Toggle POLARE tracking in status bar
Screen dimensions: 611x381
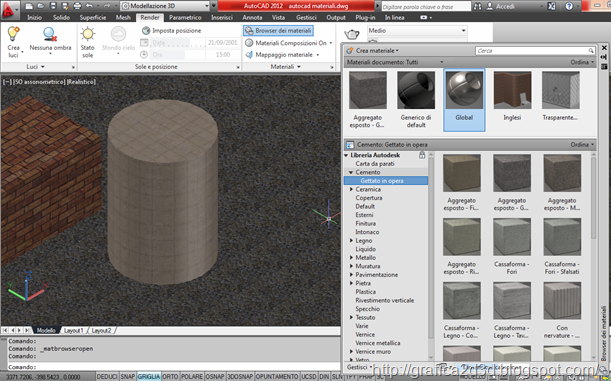point(192,376)
